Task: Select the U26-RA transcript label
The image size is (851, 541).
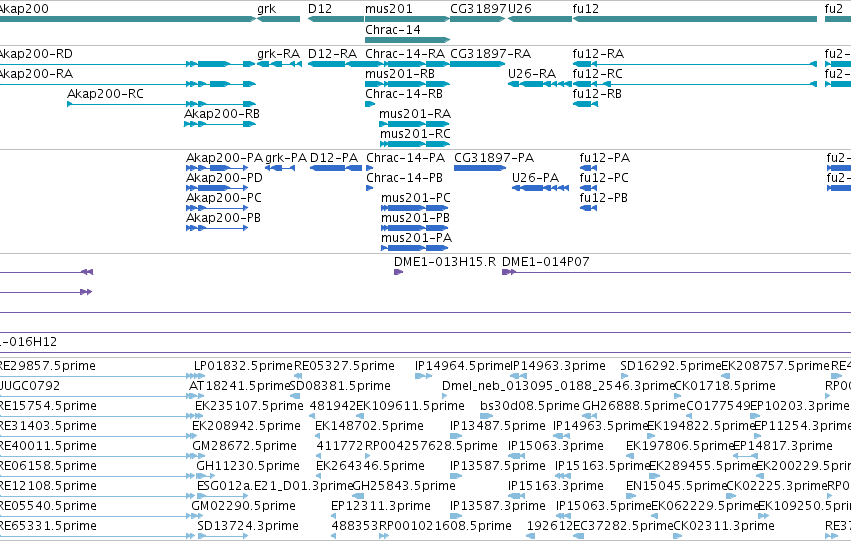Action: [532, 74]
